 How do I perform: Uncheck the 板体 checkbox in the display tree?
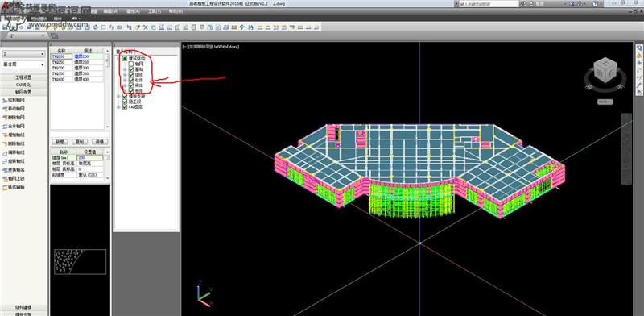coord(131,90)
